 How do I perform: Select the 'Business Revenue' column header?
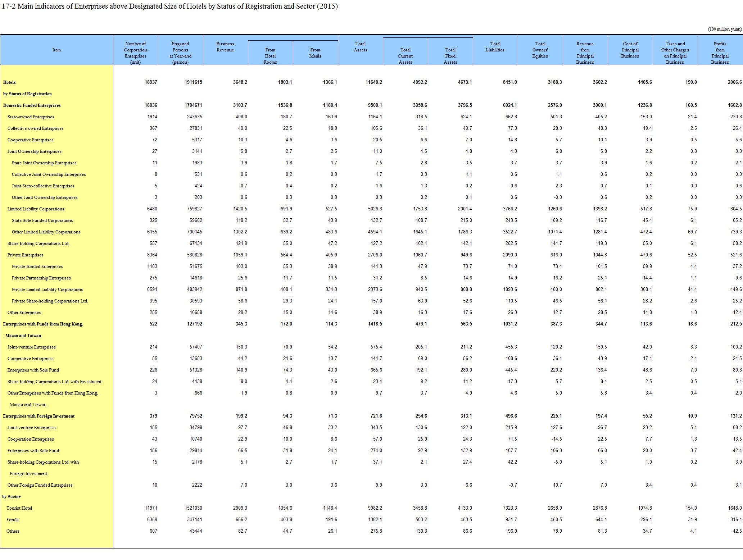pos(226,47)
